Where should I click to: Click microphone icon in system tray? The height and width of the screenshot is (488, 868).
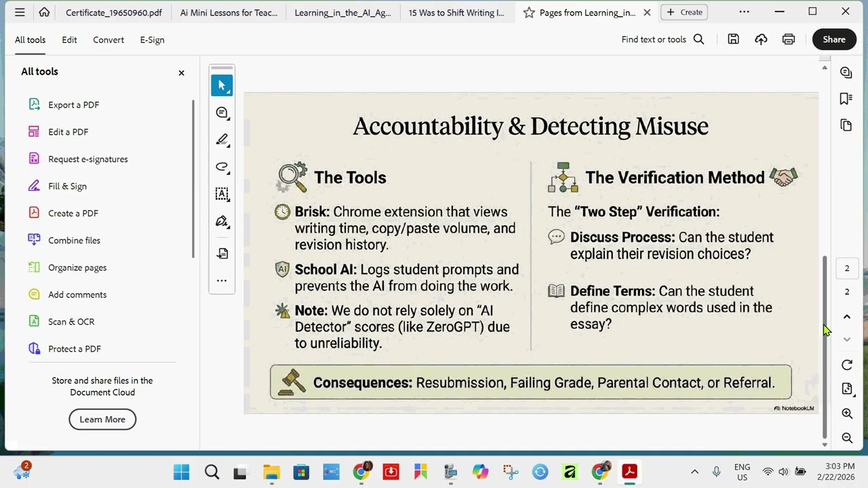click(x=716, y=472)
